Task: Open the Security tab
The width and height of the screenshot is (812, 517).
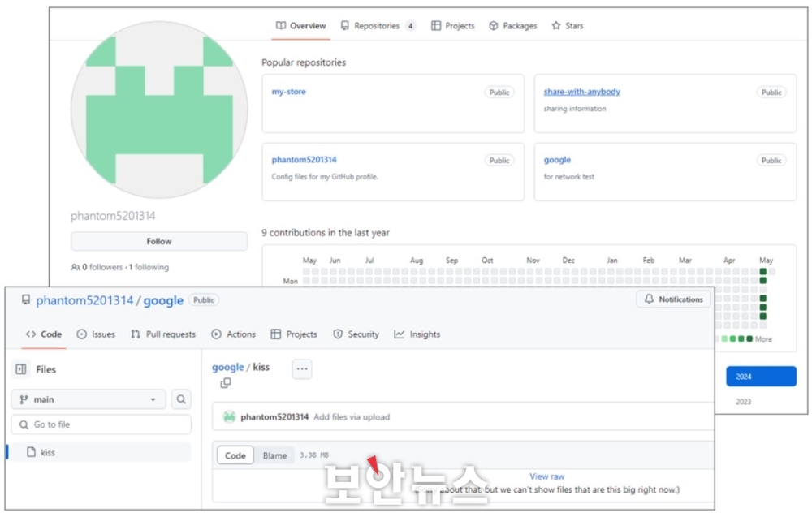Action: pyautogui.click(x=356, y=334)
